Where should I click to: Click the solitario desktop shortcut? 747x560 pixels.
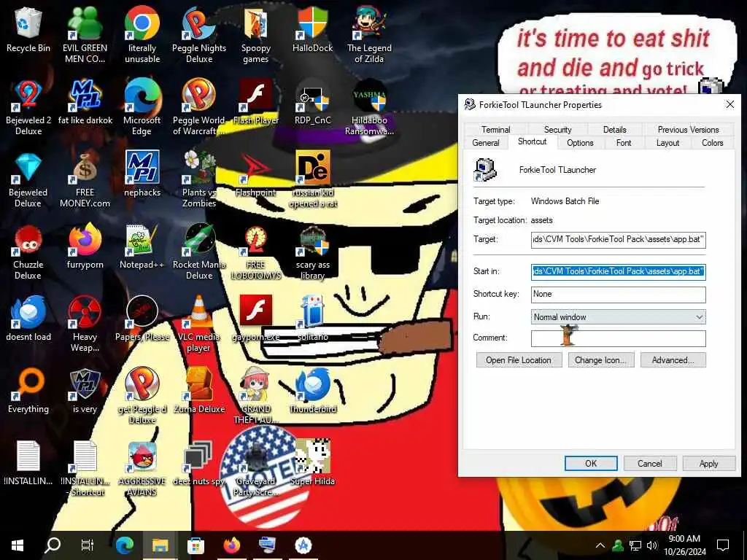coord(312,319)
